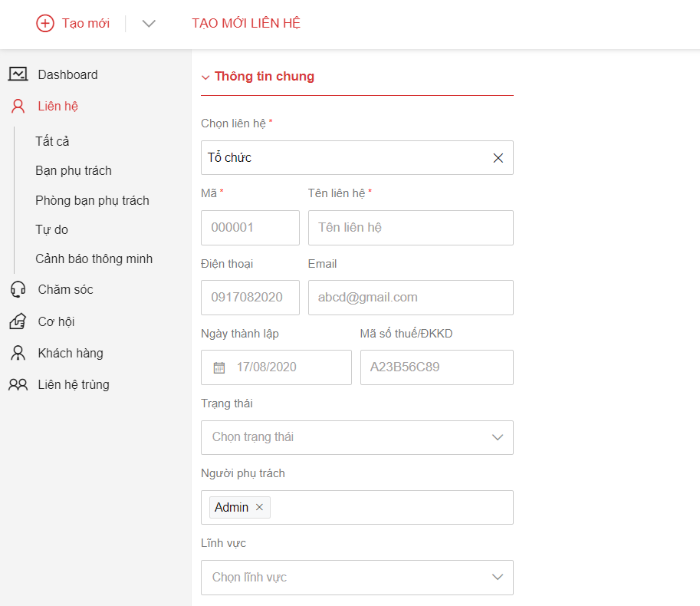Screen dimensions: 700x606
Task: Open the Dashboard chart icon
Action: click(x=18, y=74)
